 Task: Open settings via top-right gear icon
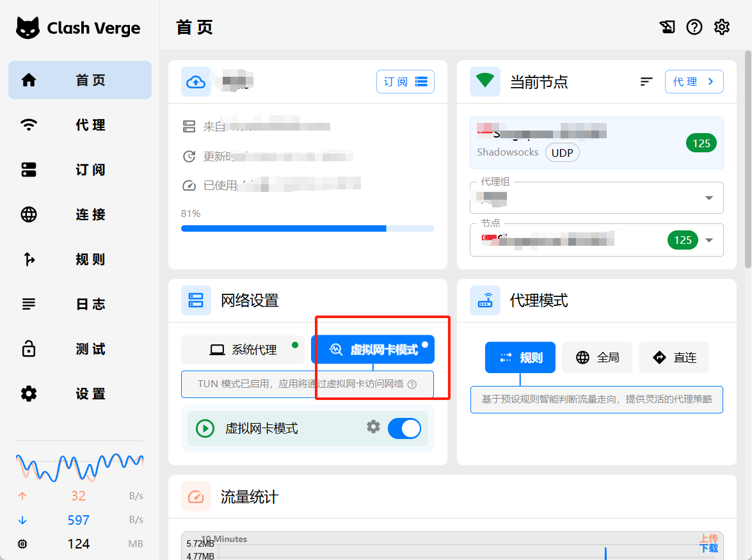(722, 27)
